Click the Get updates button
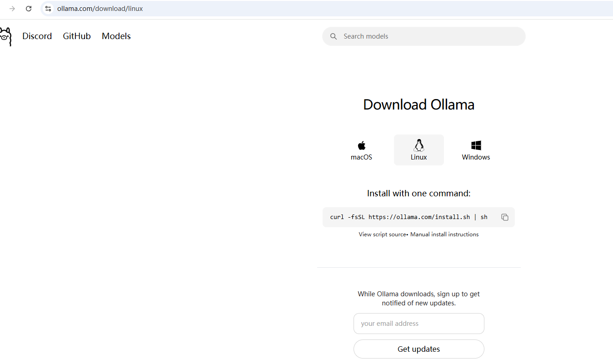 (419, 349)
